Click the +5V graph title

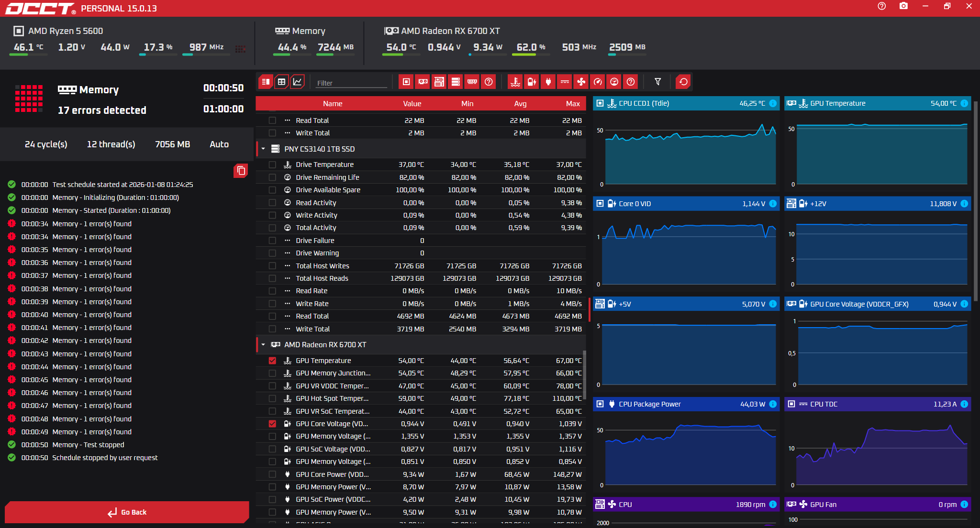click(x=625, y=304)
